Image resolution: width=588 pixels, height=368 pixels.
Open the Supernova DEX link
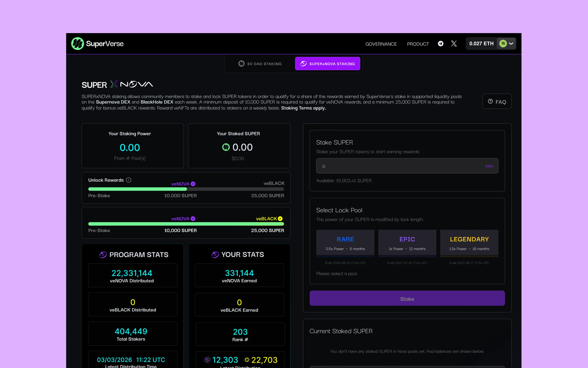113,102
